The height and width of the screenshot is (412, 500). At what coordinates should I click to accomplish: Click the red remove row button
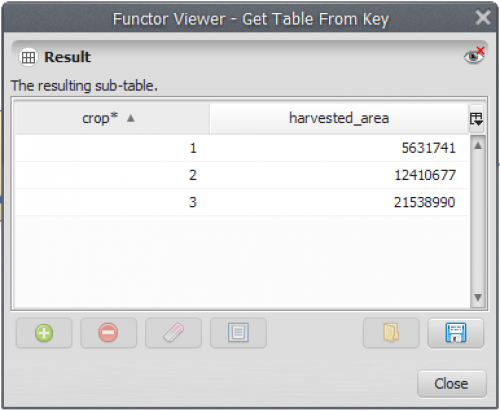coord(108,333)
